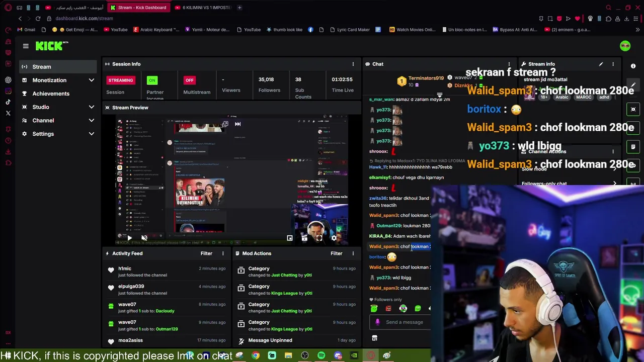
Task: Click the Message Unpinned mod action
Action: click(270, 340)
